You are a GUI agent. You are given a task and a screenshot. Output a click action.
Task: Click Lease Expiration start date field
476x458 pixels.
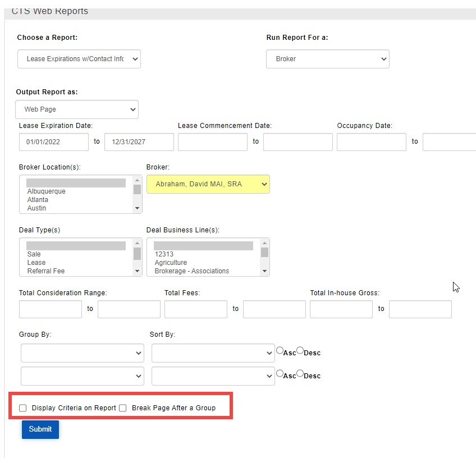54,142
